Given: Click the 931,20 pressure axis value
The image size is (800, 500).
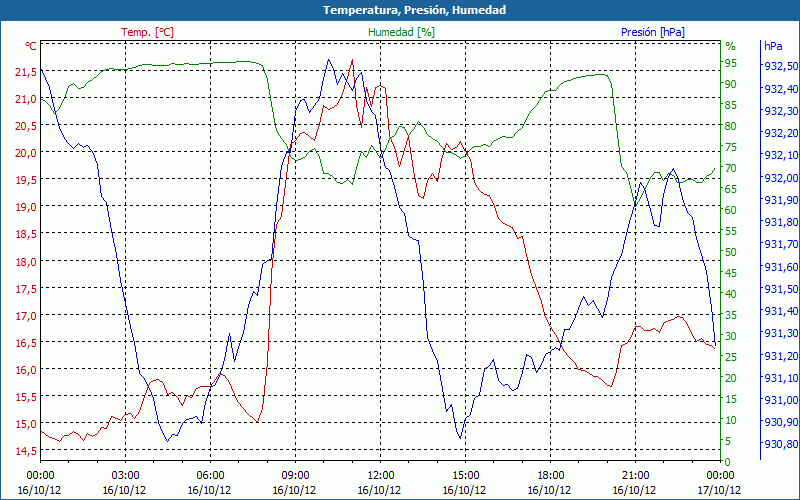Looking at the screenshot, I should [781, 356].
